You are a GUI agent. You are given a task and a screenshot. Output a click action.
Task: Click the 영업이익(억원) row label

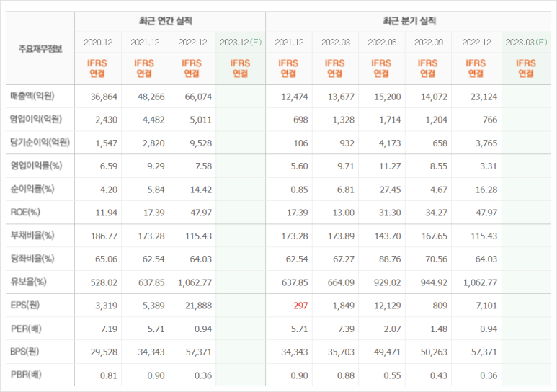click(x=36, y=119)
